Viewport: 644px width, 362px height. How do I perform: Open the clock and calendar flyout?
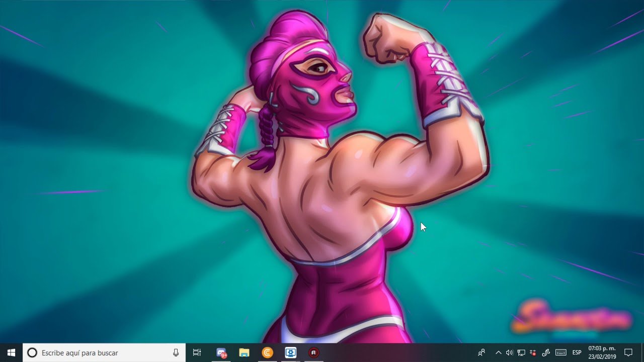tap(602, 353)
